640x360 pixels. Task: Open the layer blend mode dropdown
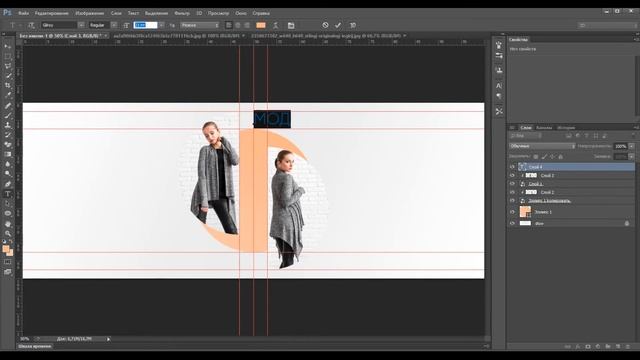(x=542, y=146)
